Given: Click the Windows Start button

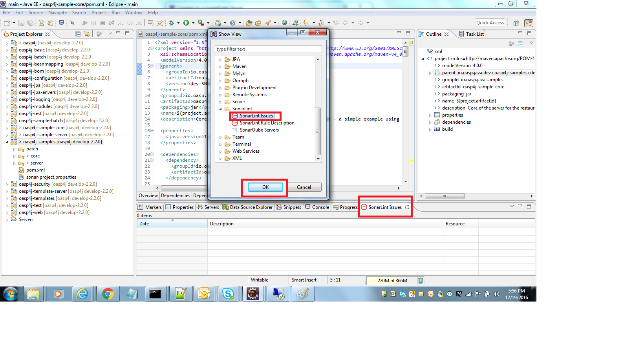Looking at the screenshot, I should pos(10,294).
